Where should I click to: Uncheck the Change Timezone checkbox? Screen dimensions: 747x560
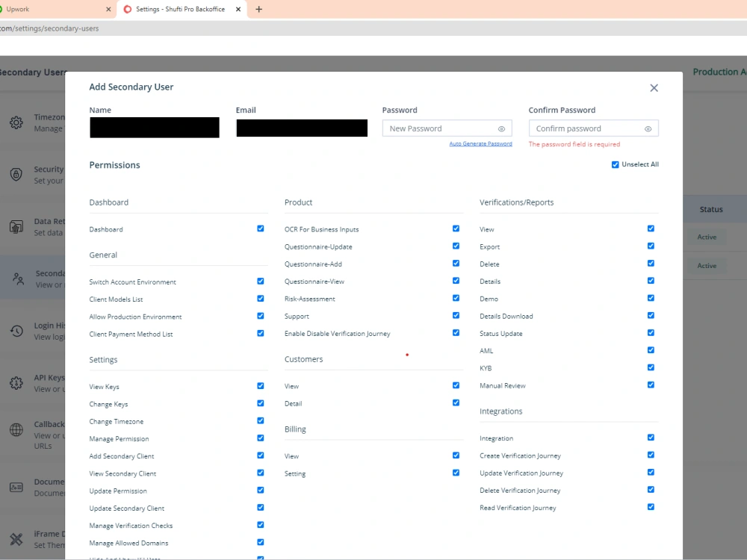pyautogui.click(x=261, y=420)
